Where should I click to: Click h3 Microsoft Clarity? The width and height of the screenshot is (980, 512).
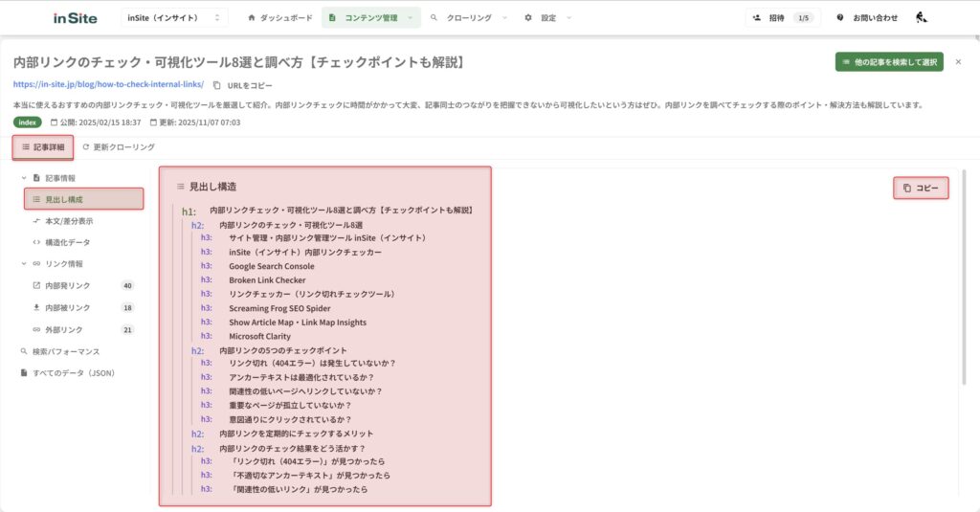coord(259,336)
